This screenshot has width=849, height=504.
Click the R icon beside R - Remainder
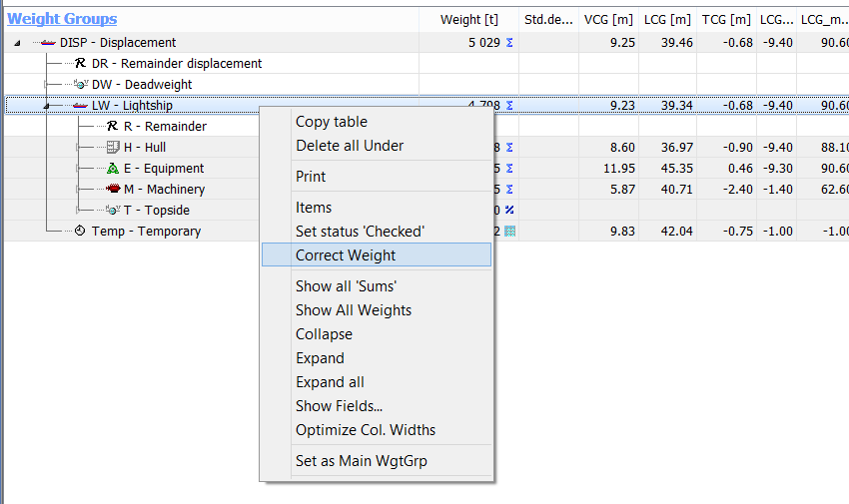(112, 126)
